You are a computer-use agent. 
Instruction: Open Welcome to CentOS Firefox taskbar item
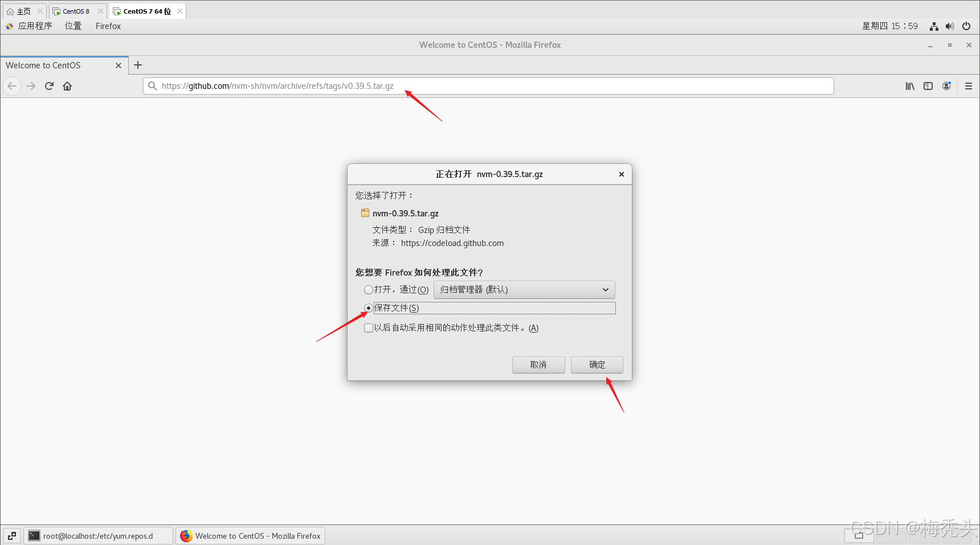251,536
